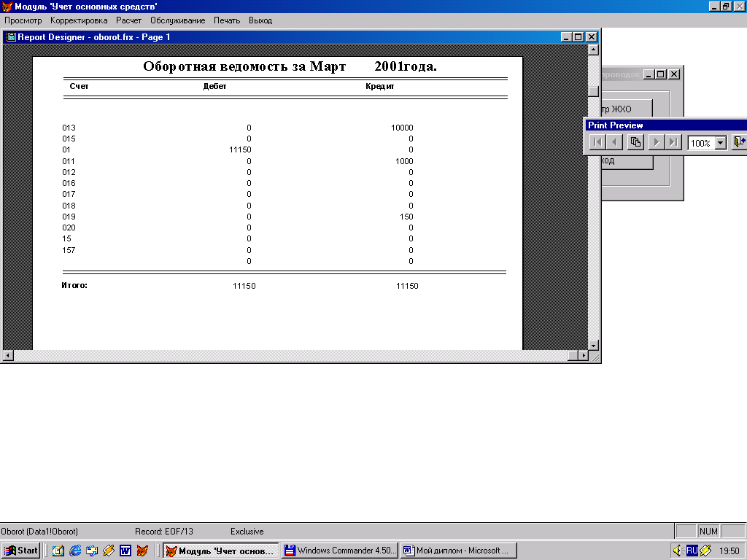Click account number 016
Viewport: 747px width, 560px height.
69,183
